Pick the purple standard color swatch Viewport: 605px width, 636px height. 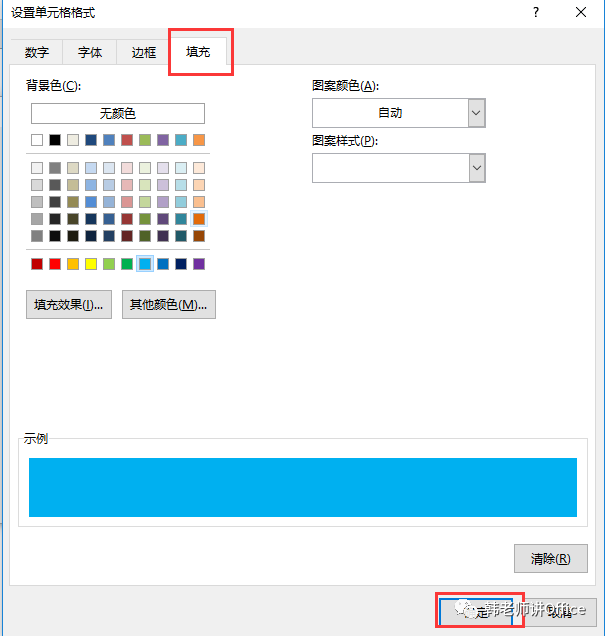(199, 264)
